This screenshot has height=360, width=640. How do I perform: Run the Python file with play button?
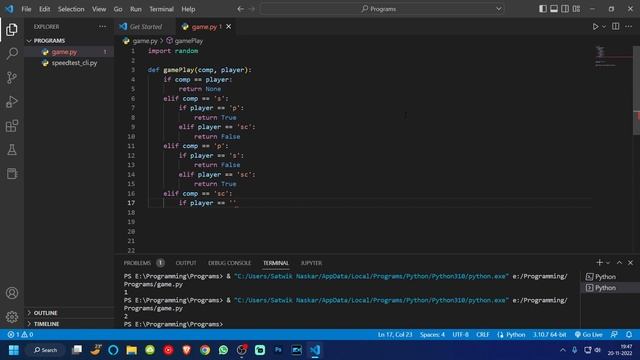coord(596,27)
